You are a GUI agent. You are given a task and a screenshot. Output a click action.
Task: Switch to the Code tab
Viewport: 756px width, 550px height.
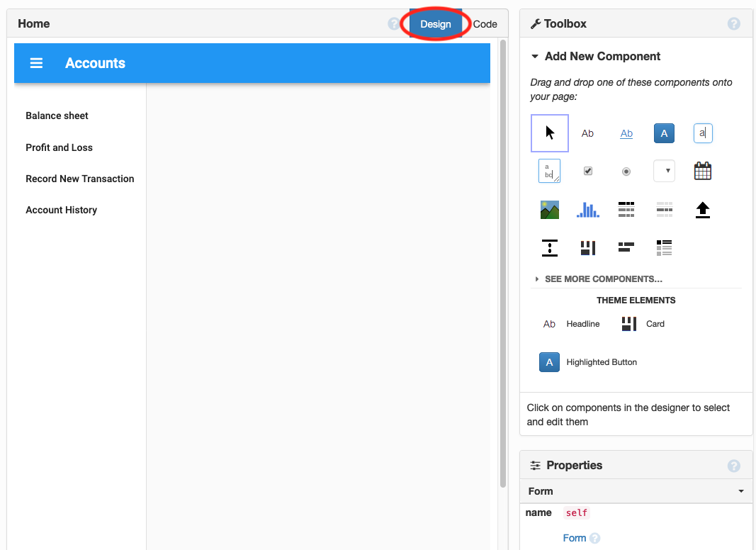(485, 23)
